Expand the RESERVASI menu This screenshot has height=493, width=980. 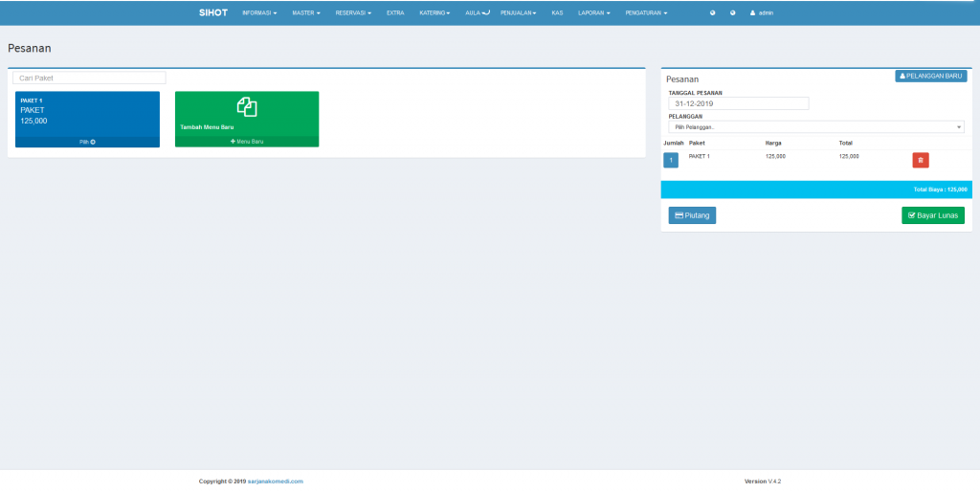[353, 12]
